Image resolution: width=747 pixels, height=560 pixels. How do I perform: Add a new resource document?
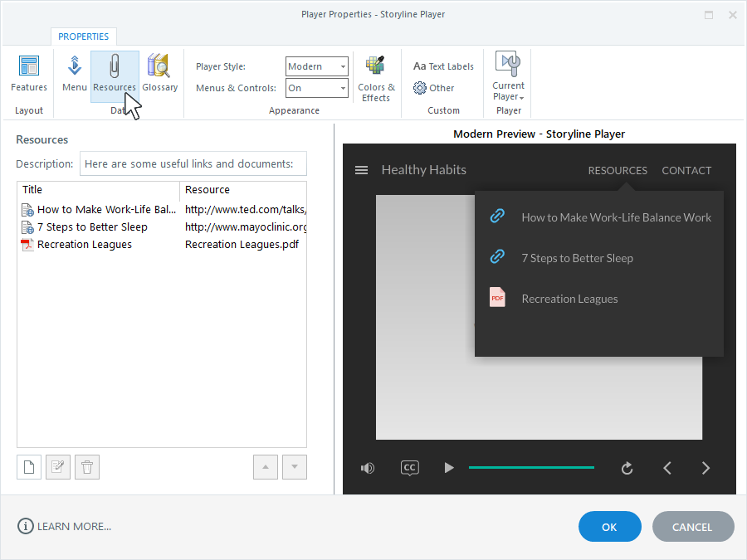[x=28, y=466]
